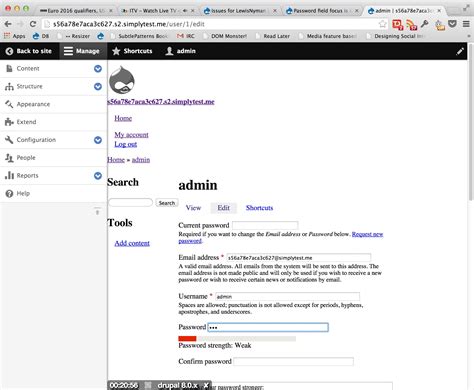Focus the Username field
This screenshot has width=474, height=390.
coord(287,296)
